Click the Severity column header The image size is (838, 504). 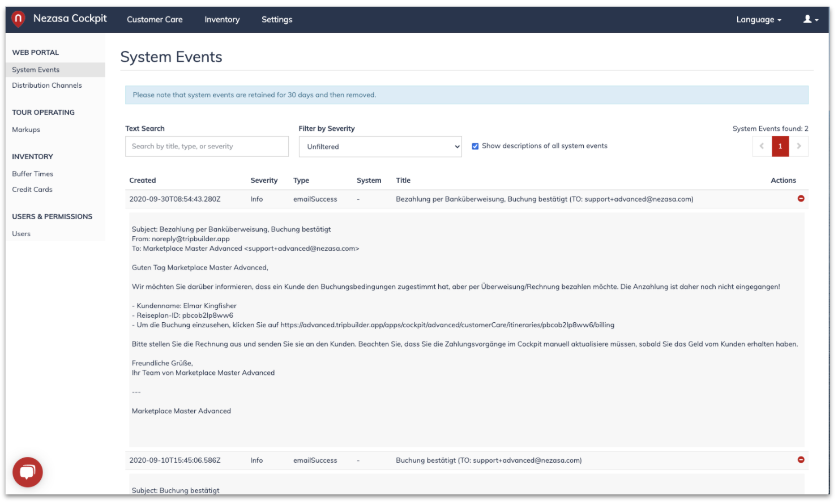[264, 180]
